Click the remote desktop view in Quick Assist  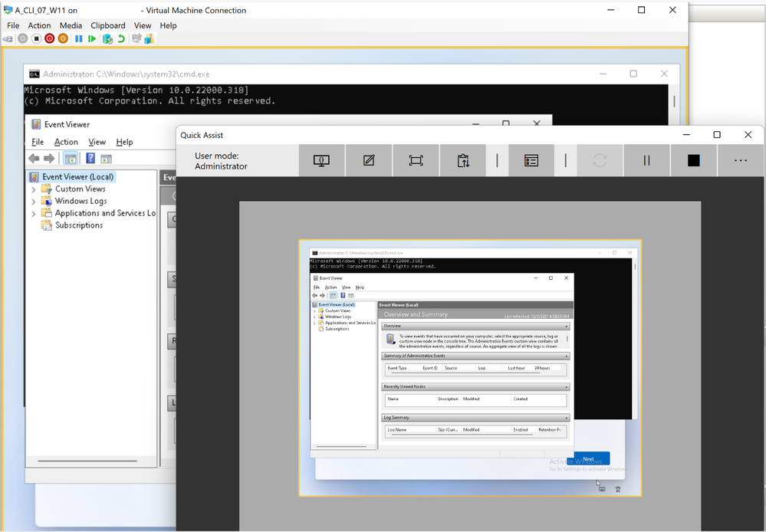(470, 368)
